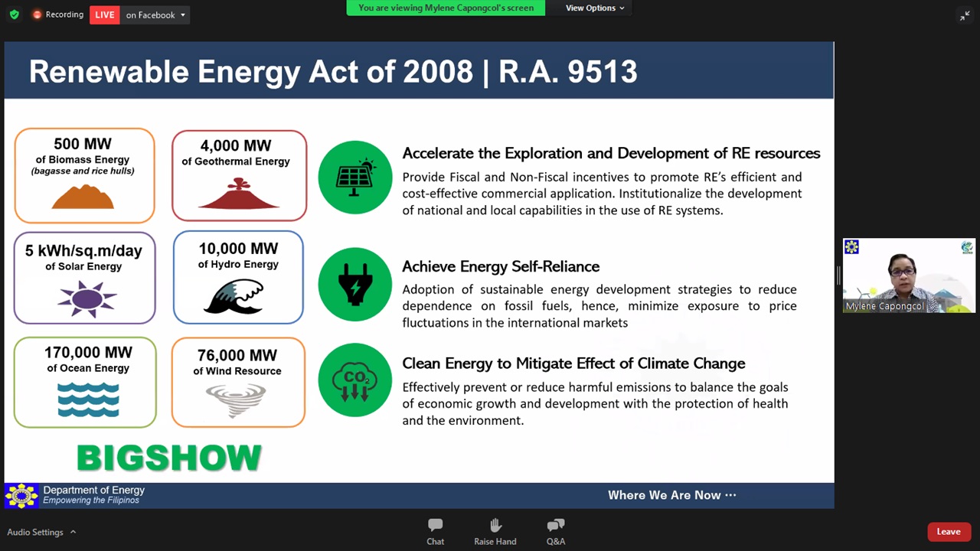Click the "You are viewing Mylene Capongcol's screen" banner
The height and width of the screenshot is (551, 980).
pos(446,8)
